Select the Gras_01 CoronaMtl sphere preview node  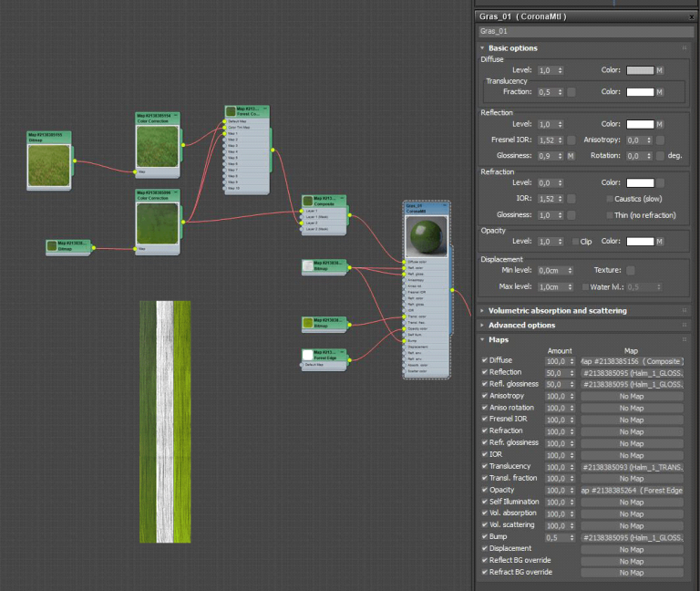coord(427,237)
